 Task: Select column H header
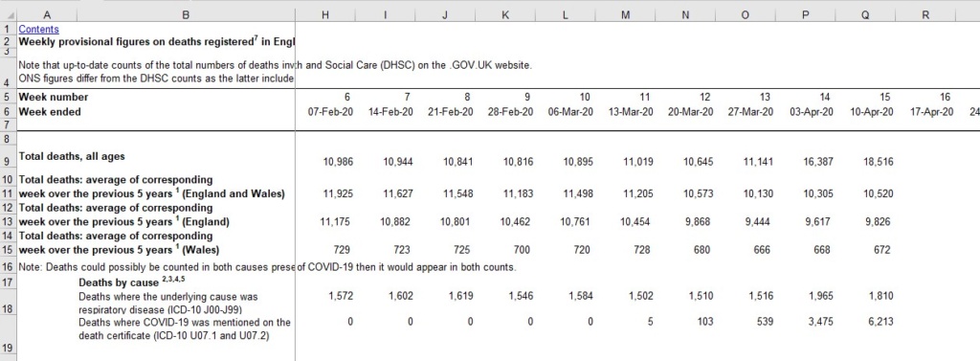325,15
